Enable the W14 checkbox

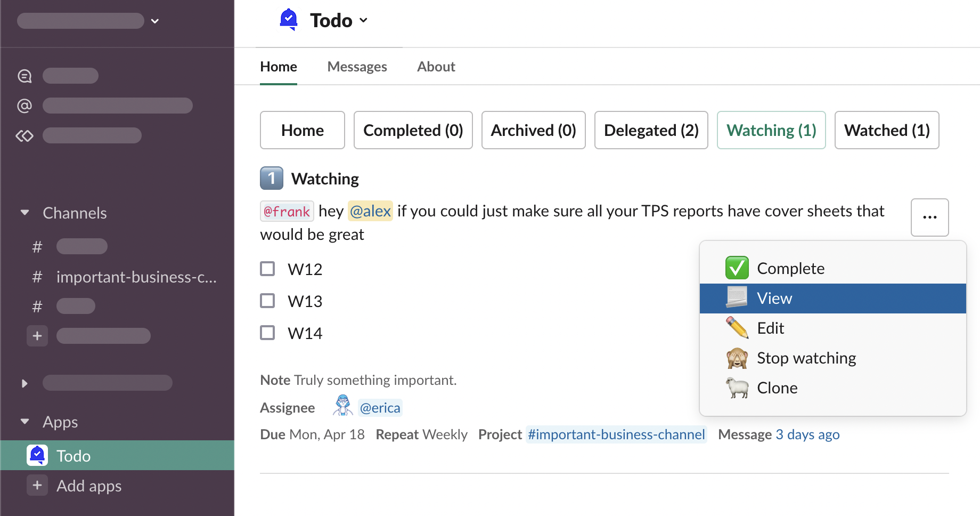coord(267,333)
